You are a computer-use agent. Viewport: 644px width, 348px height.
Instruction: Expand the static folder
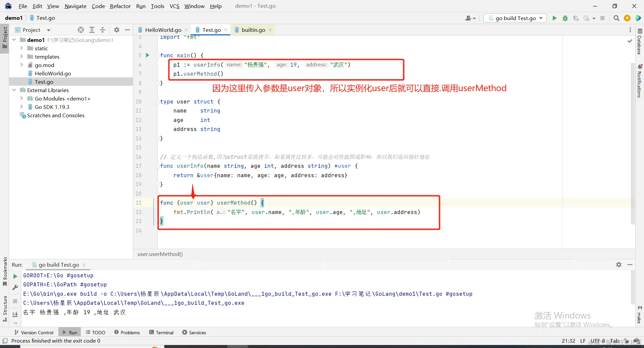pyautogui.click(x=21, y=48)
